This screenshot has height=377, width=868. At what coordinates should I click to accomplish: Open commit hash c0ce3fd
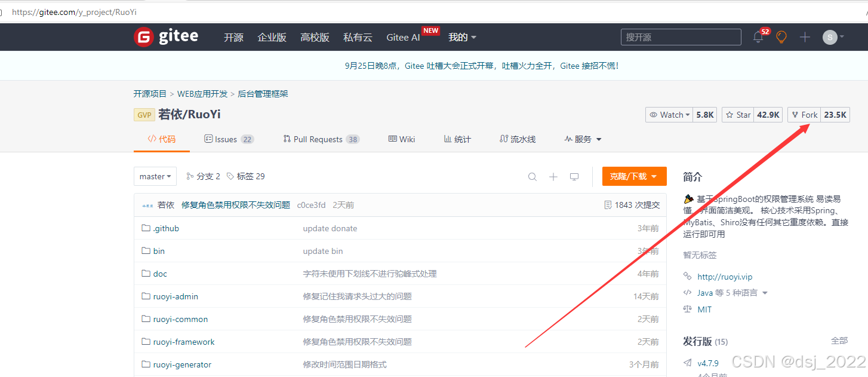312,205
